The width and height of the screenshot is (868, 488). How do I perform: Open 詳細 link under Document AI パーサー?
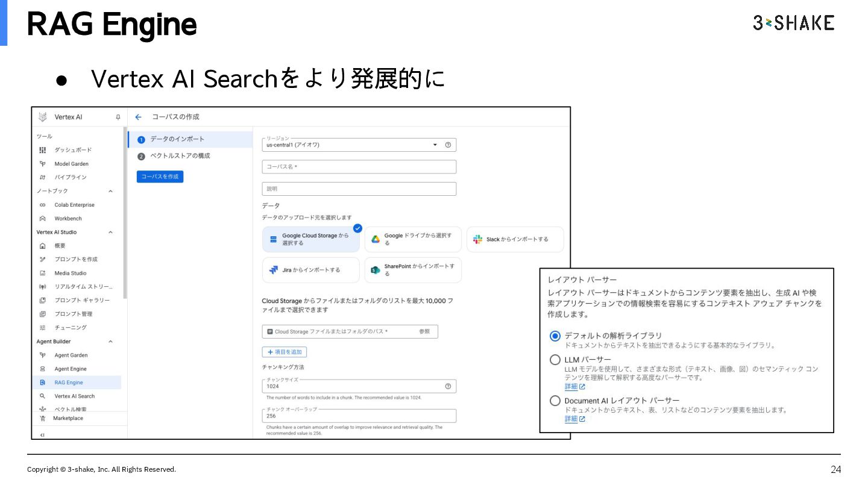click(575, 419)
